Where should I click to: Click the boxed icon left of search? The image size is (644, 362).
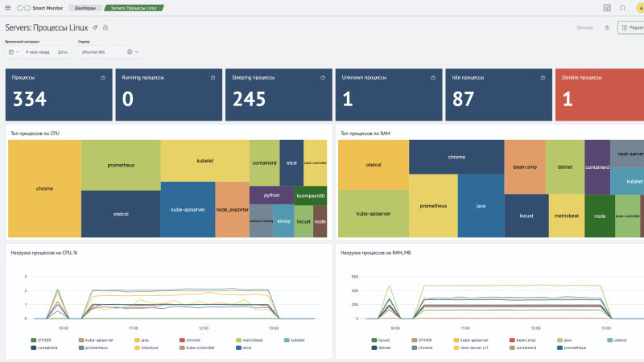tap(607, 8)
